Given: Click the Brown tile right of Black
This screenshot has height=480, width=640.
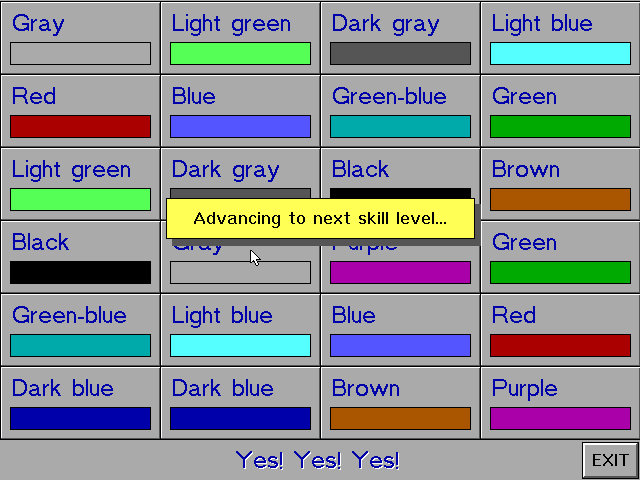Looking at the screenshot, I should [560, 183].
